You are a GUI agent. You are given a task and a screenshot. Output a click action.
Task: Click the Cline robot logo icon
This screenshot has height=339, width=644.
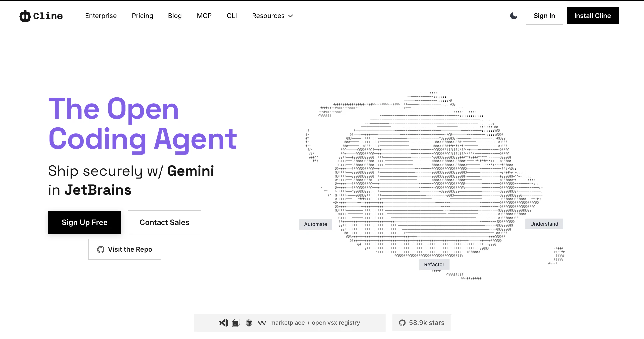tap(25, 16)
